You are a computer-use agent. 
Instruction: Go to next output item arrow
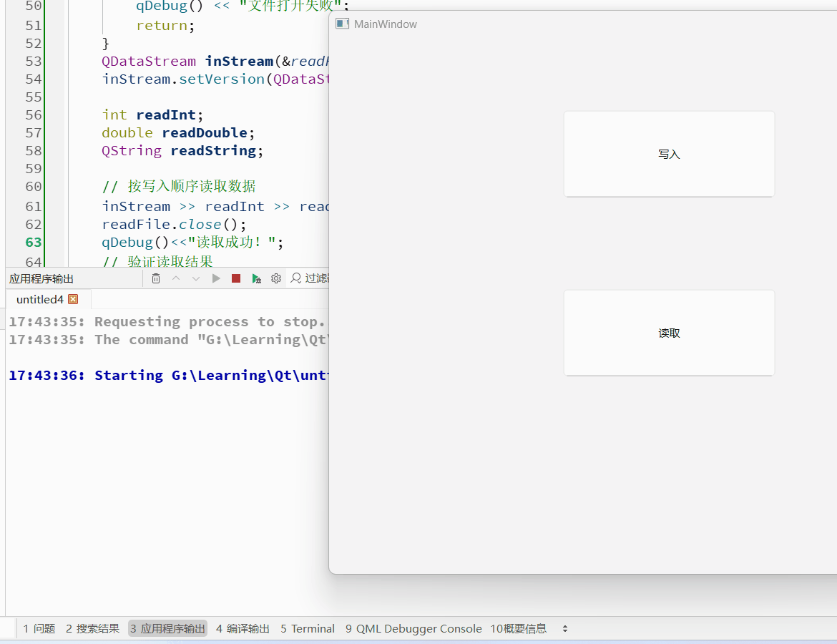coord(196,278)
